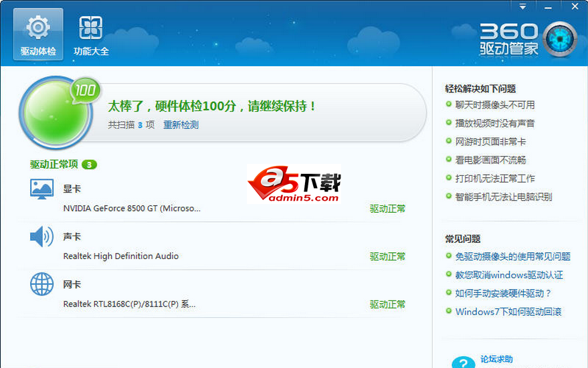
Task: Click the 声卡 label
Action: [x=72, y=237]
